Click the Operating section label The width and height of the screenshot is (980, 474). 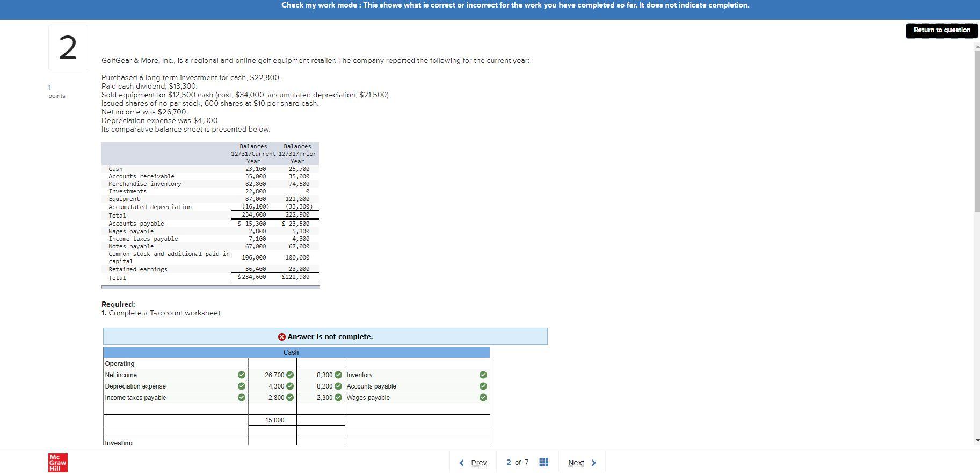pos(120,364)
